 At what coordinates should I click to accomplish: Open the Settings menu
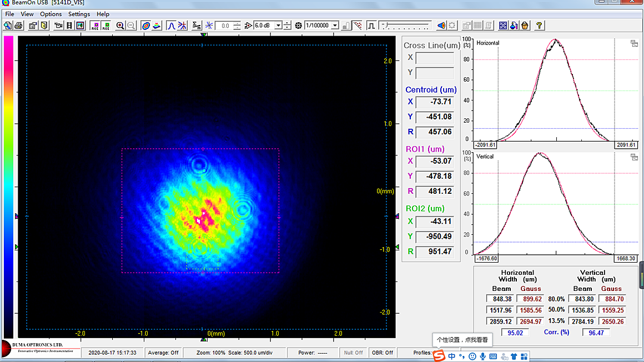coord(79,14)
